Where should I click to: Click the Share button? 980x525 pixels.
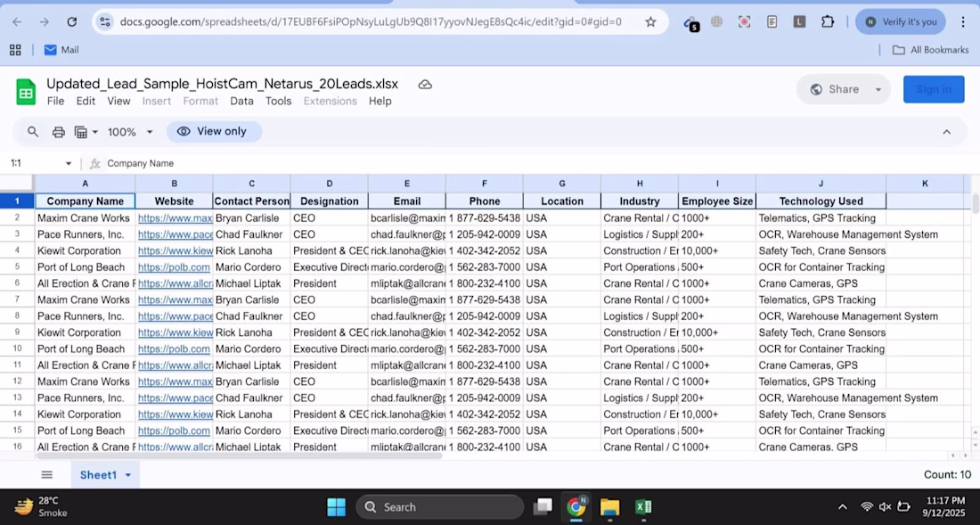click(835, 89)
